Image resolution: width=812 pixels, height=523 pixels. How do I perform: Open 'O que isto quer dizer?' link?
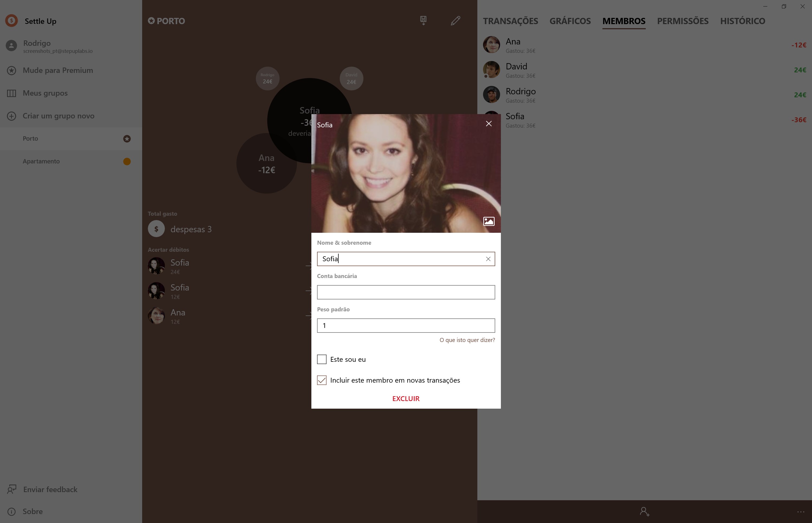coord(467,340)
